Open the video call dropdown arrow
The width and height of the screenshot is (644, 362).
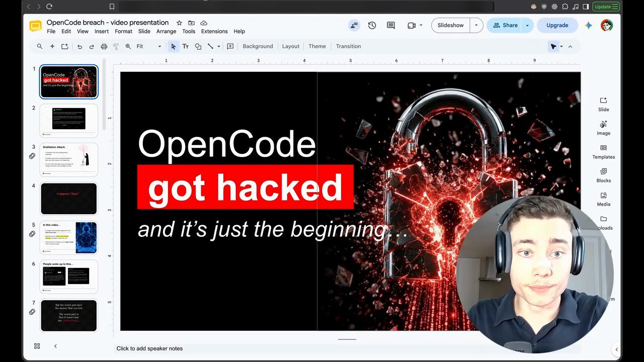point(421,25)
